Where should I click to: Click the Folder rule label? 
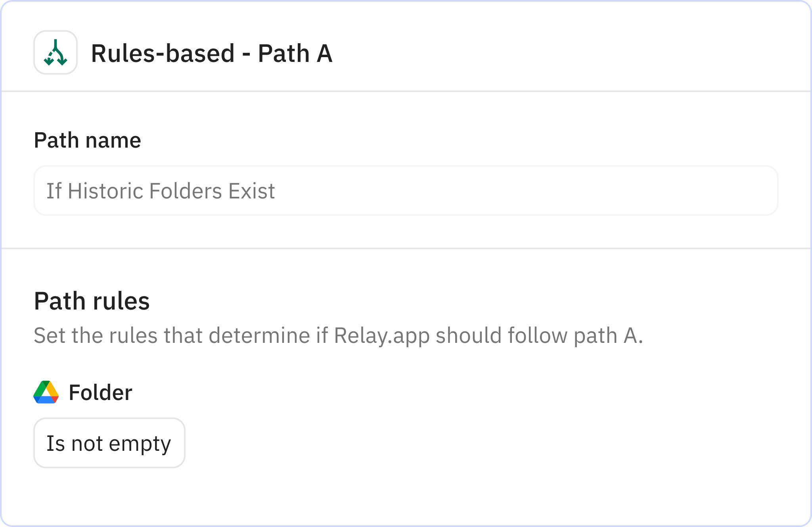pyautogui.click(x=100, y=392)
